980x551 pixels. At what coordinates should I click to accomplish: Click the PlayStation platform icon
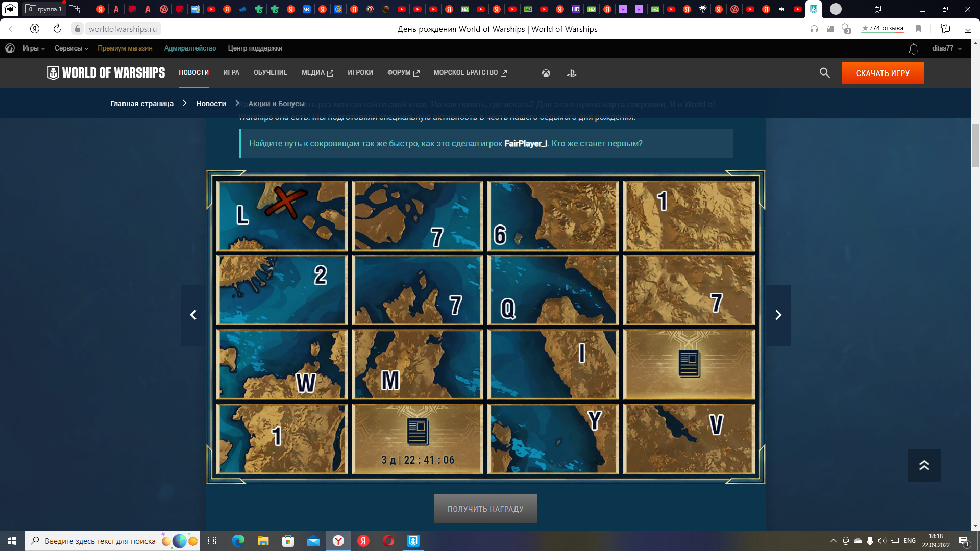click(x=572, y=73)
